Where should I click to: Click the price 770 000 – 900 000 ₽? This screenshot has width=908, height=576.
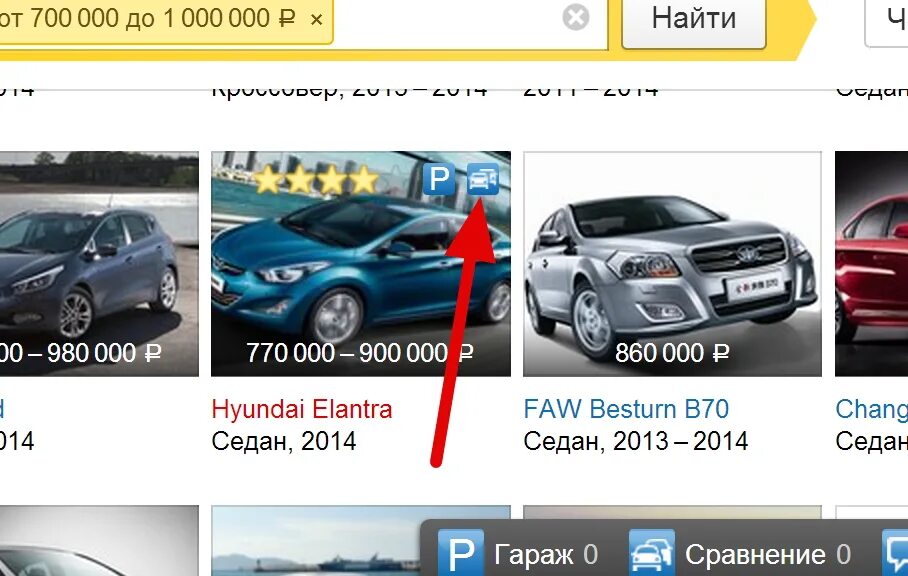(360, 353)
